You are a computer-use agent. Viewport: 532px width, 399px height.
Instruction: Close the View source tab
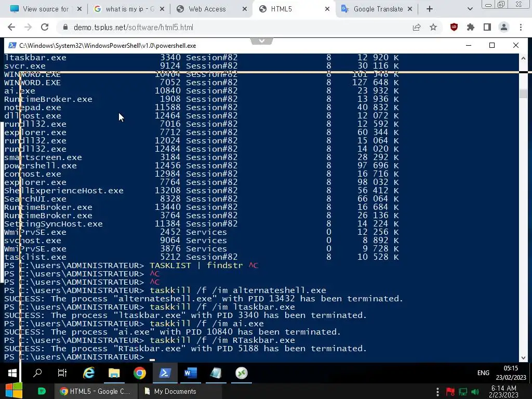coord(79,9)
